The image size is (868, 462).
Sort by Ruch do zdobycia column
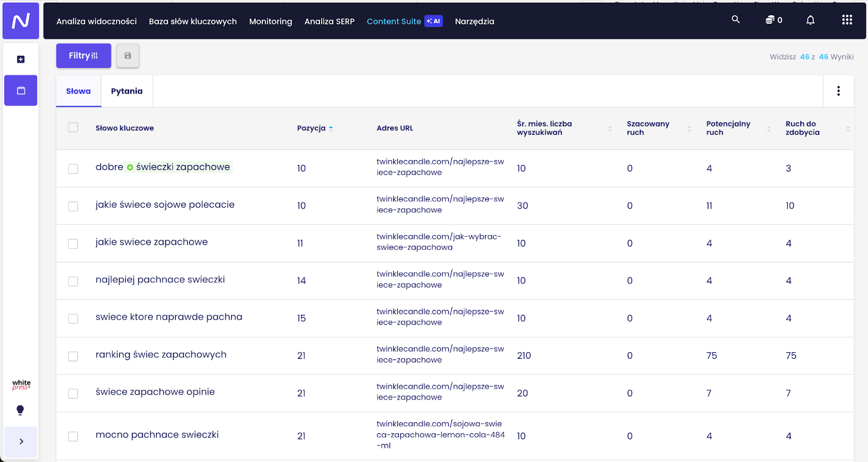coord(848,129)
